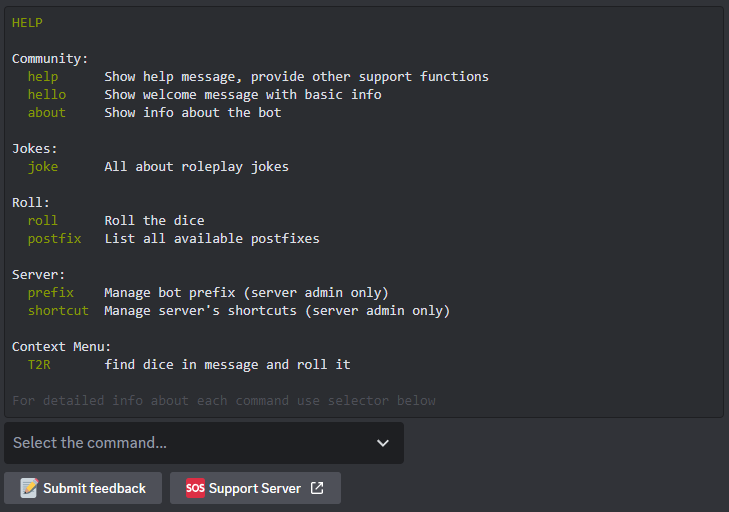
Task: Expand the command selector chevron arrow
Action: 383,443
